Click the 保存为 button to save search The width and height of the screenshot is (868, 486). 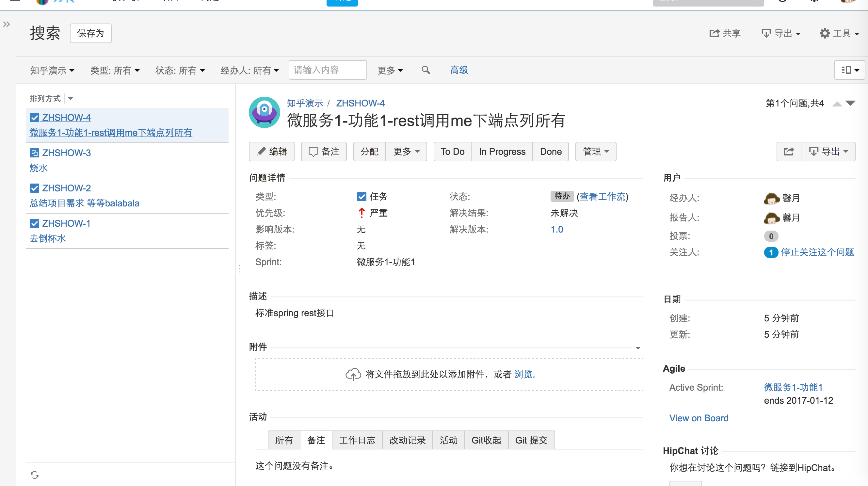tap(91, 33)
